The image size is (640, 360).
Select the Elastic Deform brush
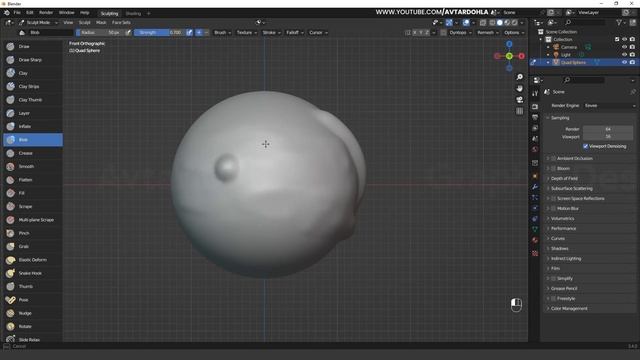click(x=33, y=260)
